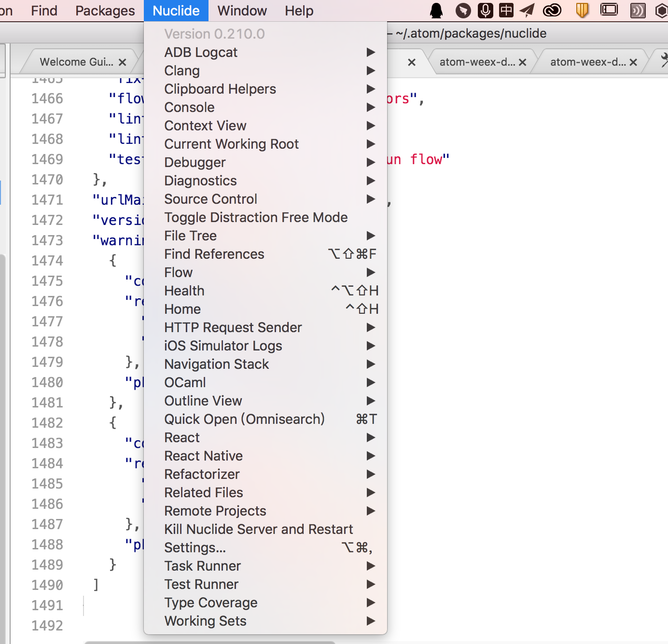Screen dimensions: 668x644
Task: Open the HTTP Request Sender submenu
Action: tap(265, 327)
